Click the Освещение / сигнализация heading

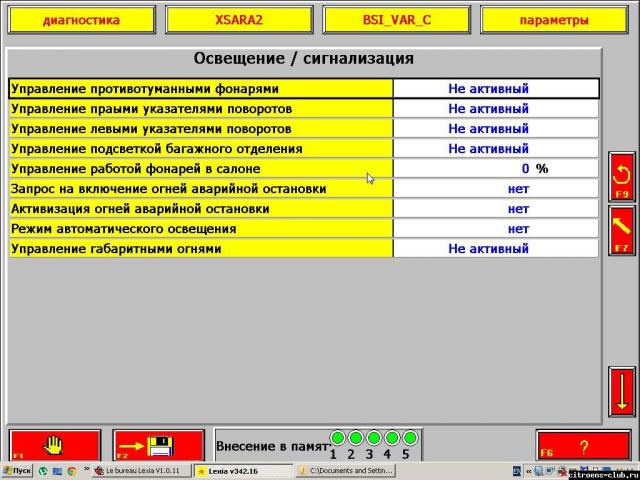tap(304, 58)
